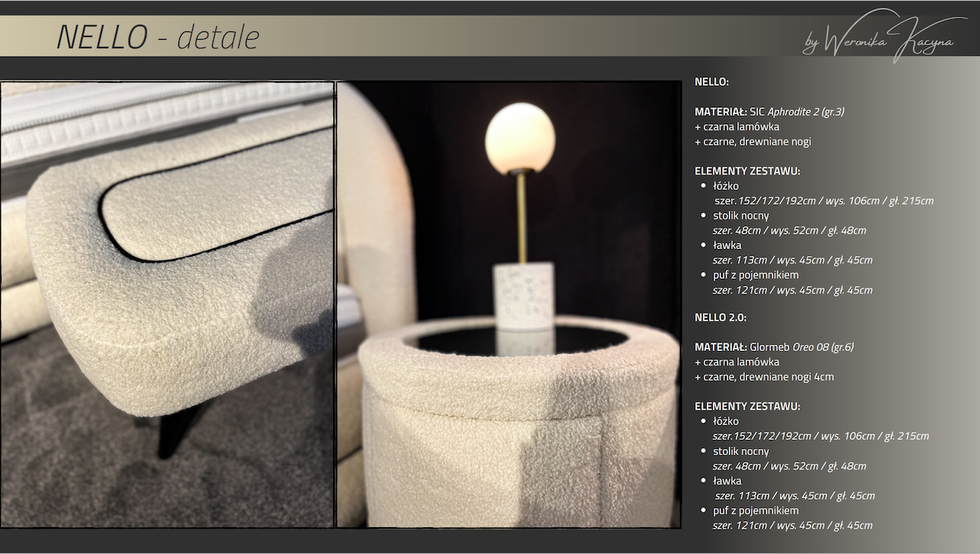
Task: Click "łóżko" bullet in the NELLO 2.0 list
Action: [725, 421]
